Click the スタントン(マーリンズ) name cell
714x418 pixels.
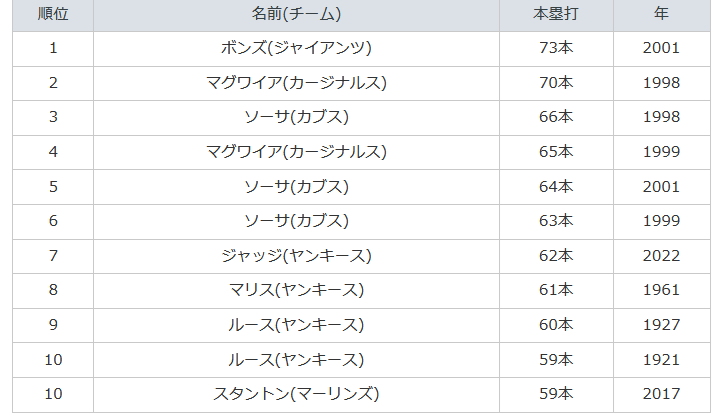[296, 394]
